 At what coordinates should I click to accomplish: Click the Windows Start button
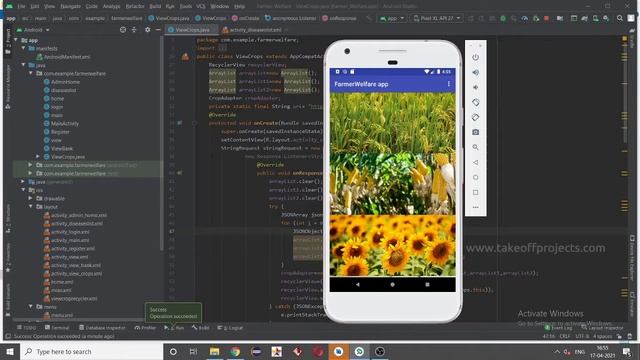(x=10, y=351)
